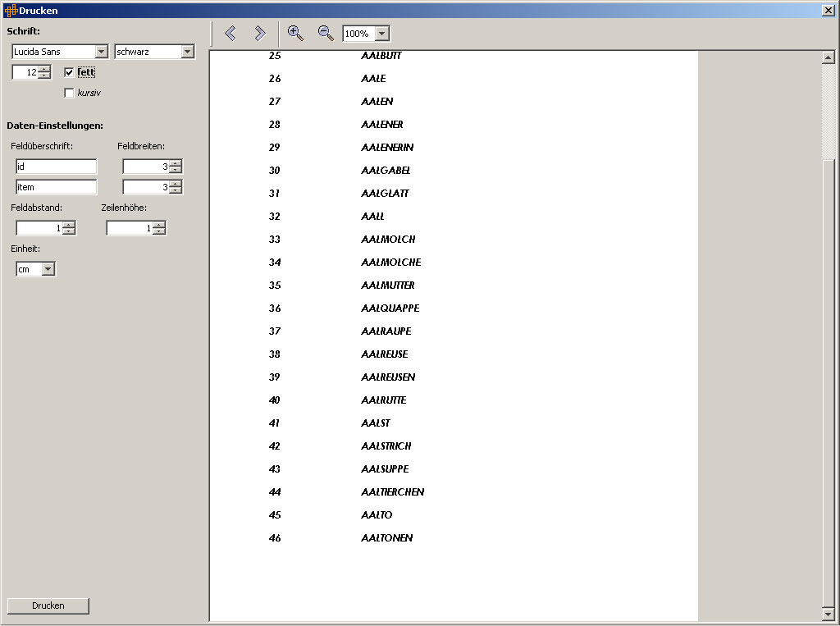Screen dimensions: 840x626
Task: Click the 'id' field heading input
Action: click(56, 167)
